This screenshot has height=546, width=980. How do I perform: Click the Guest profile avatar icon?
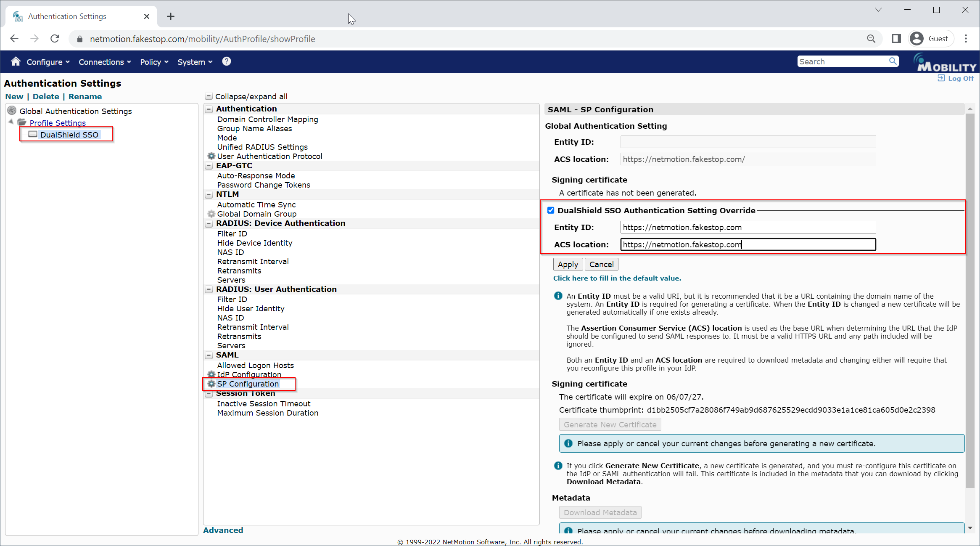coord(917,39)
